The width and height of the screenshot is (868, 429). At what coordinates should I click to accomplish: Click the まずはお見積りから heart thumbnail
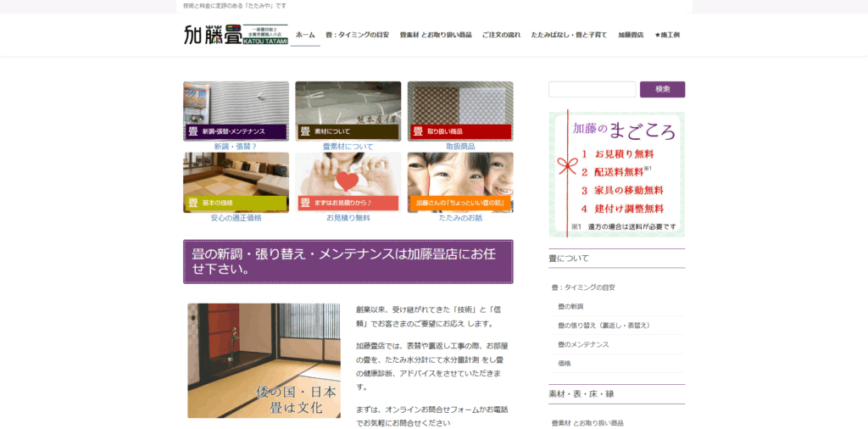click(x=348, y=182)
